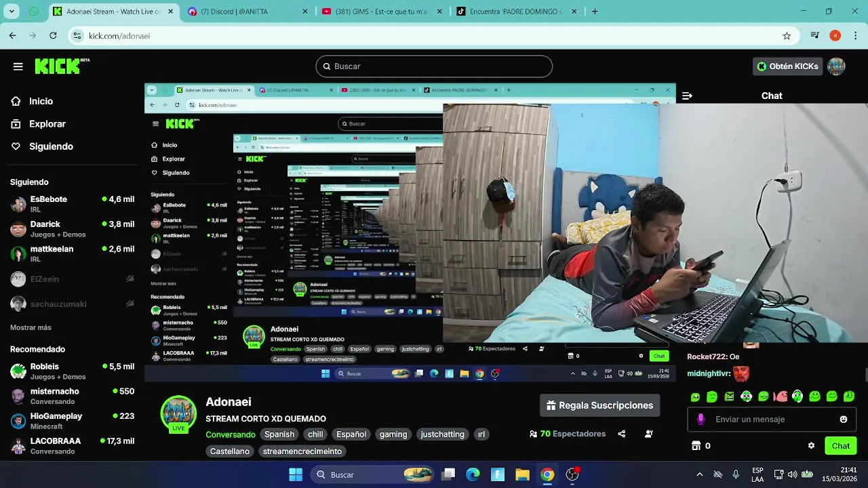Open EsBebote channel in the sidebar
Screen dimensions: 868x488
(x=72, y=203)
